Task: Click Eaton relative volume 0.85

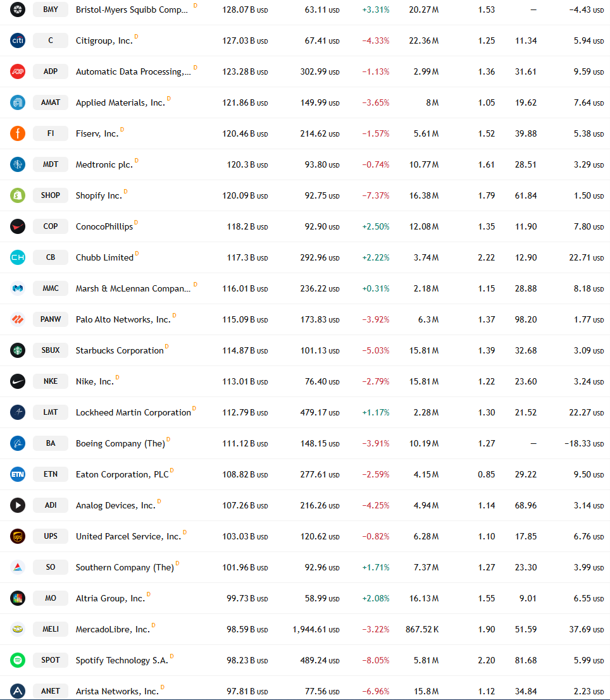Action: pos(486,474)
